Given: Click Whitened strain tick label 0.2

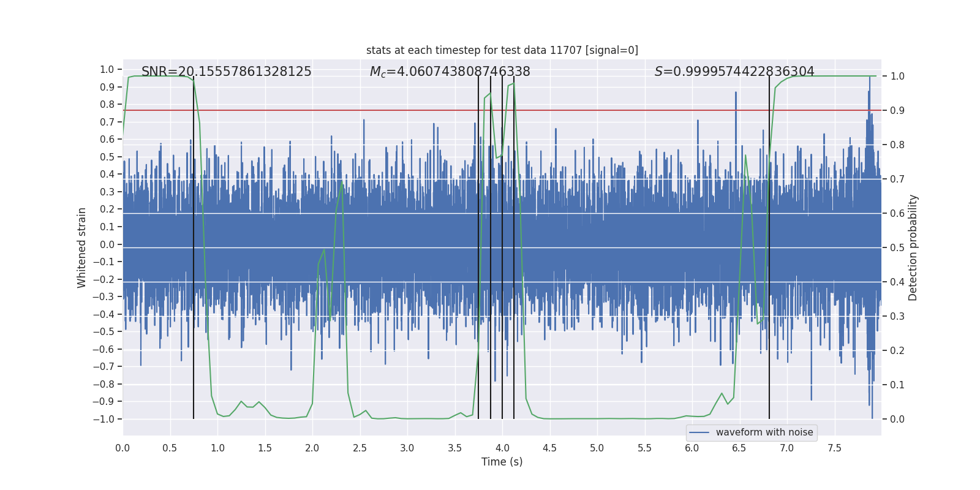Looking at the screenshot, I should pos(107,209).
